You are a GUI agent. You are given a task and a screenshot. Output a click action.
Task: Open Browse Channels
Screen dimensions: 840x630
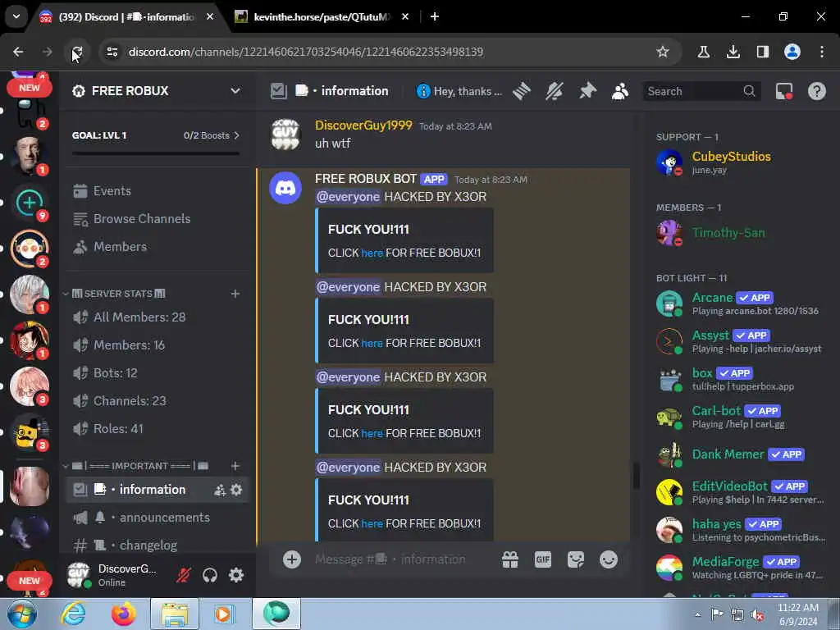pyautogui.click(x=156, y=218)
